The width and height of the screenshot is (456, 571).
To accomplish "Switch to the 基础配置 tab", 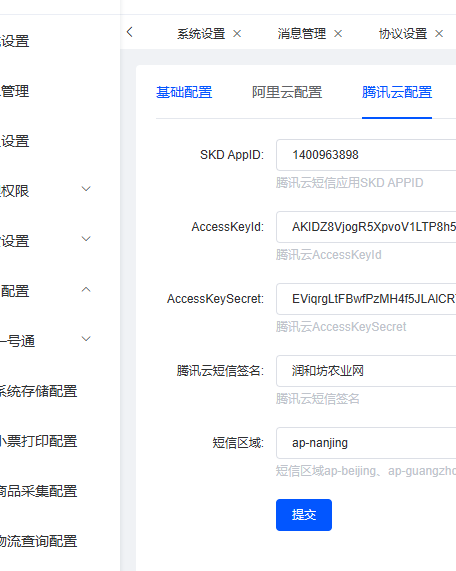I will tap(184, 92).
